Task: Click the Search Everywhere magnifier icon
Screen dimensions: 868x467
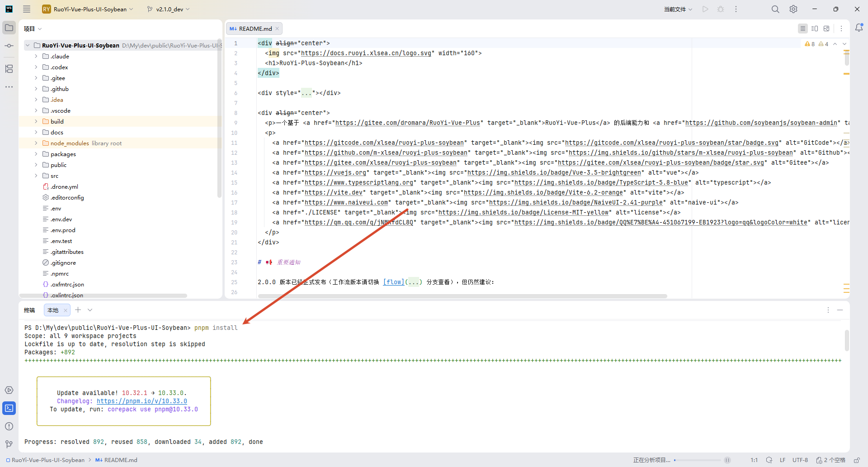Action: 775,9
